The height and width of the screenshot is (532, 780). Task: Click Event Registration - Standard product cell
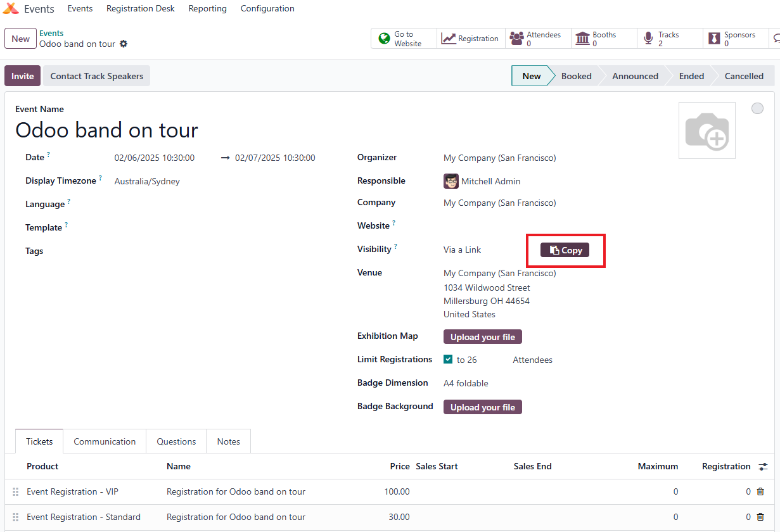[x=84, y=517]
